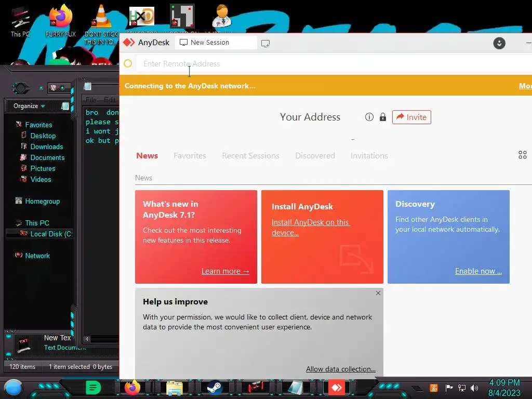Open Firefox from the taskbar
The width and height of the screenshot is (532, 399).
pyautogui.click(x=132, y=388)
